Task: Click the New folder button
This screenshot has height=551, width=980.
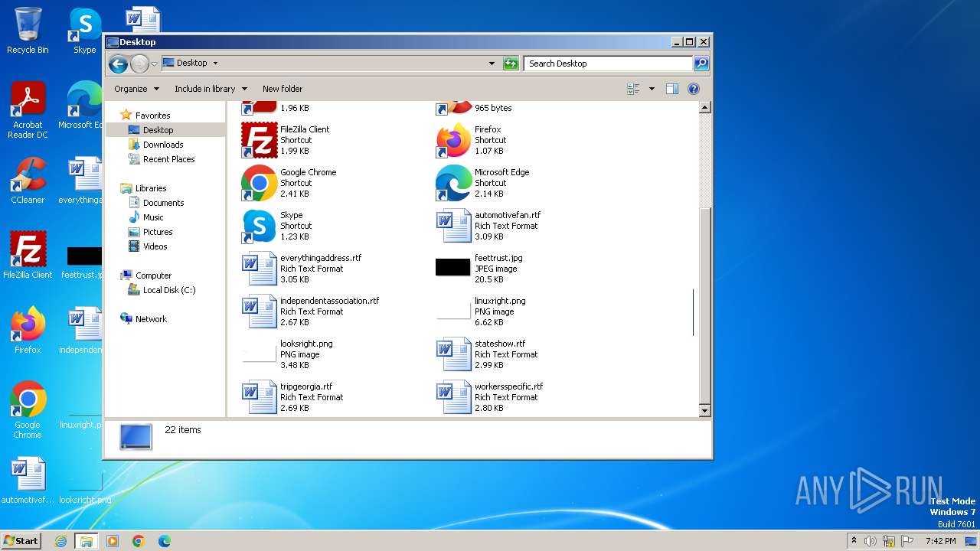Action: point(283,89)
